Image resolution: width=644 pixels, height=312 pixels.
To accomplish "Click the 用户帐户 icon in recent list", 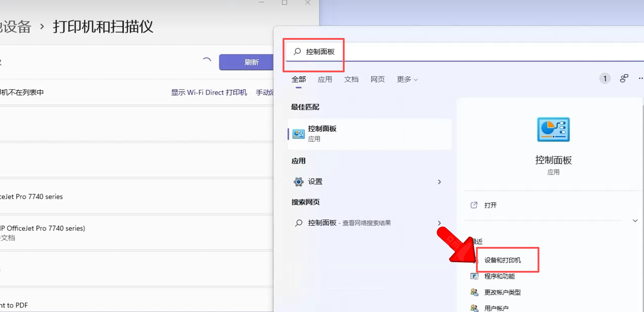I will (x=474, y=308).
